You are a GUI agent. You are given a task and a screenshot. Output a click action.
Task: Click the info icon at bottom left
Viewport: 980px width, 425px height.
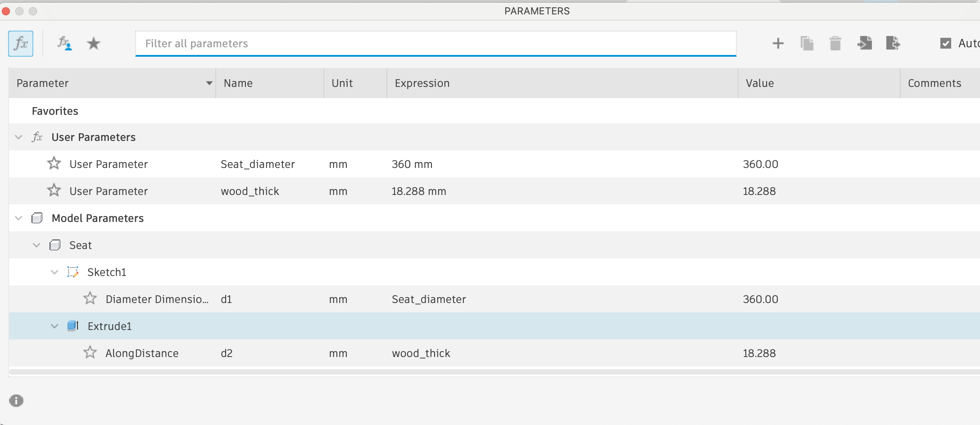16,401
